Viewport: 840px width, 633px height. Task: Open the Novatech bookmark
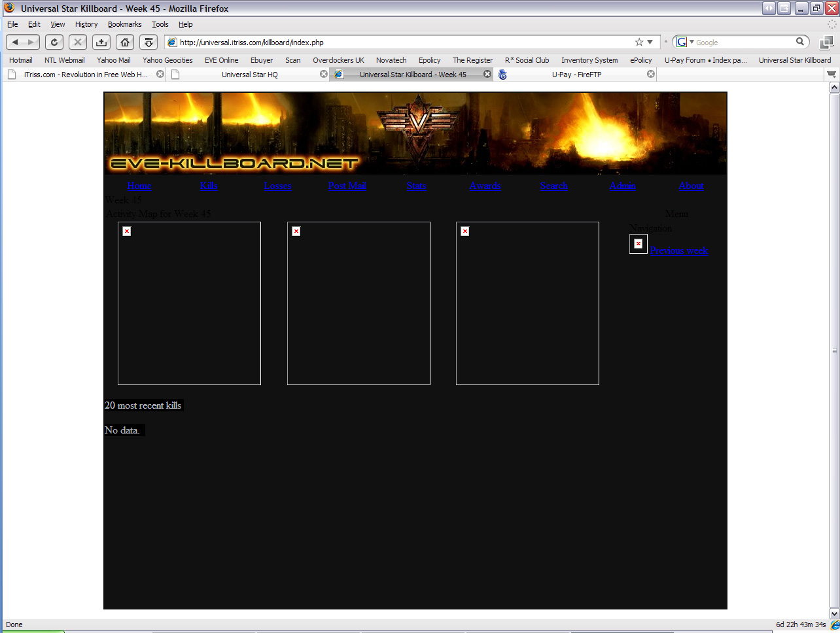click(x=391, y=60)
